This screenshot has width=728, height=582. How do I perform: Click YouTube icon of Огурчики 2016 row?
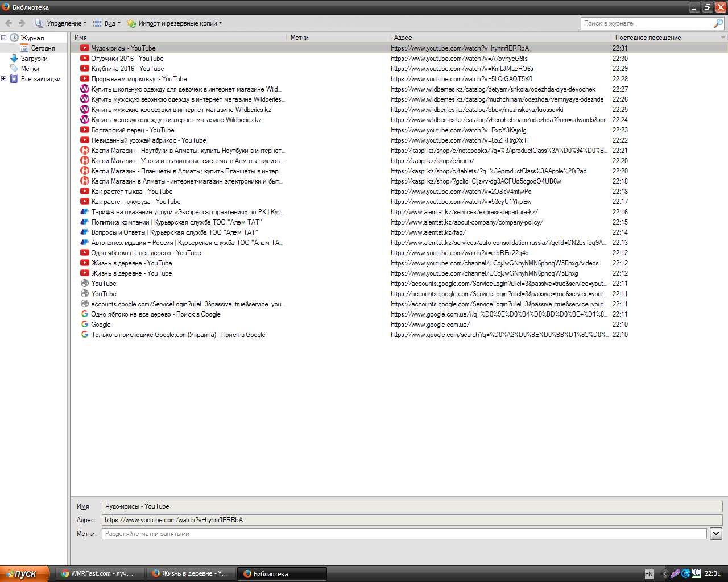pos(85,59)
